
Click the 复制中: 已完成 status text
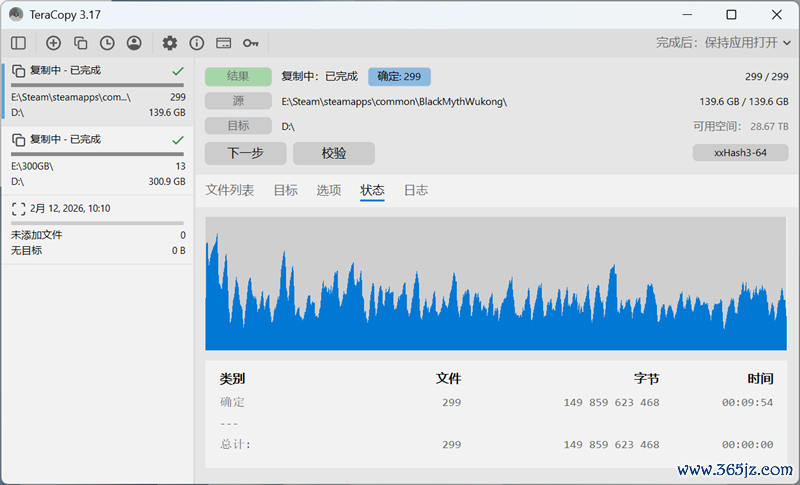(x=319, y=76)
